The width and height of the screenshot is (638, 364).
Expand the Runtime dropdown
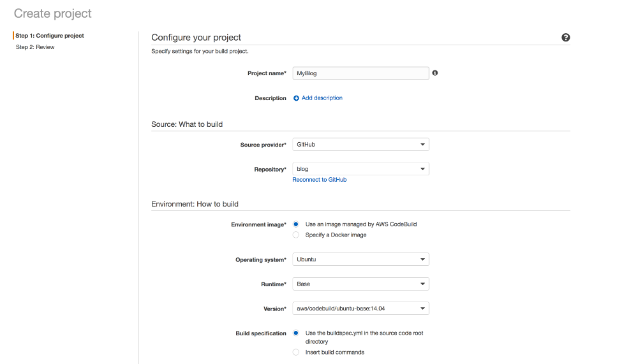click(x=360, y=284)
